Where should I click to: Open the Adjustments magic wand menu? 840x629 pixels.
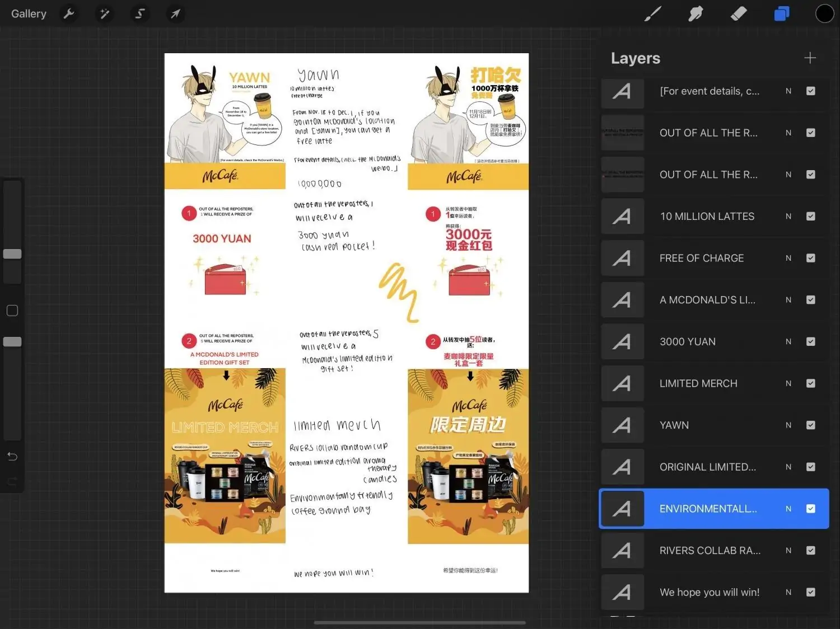point(104,13)
